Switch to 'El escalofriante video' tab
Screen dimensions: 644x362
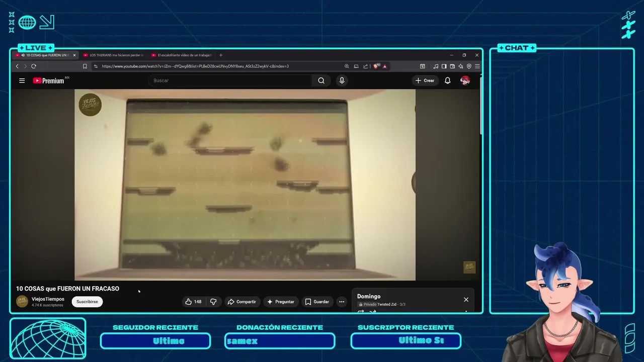182,55
